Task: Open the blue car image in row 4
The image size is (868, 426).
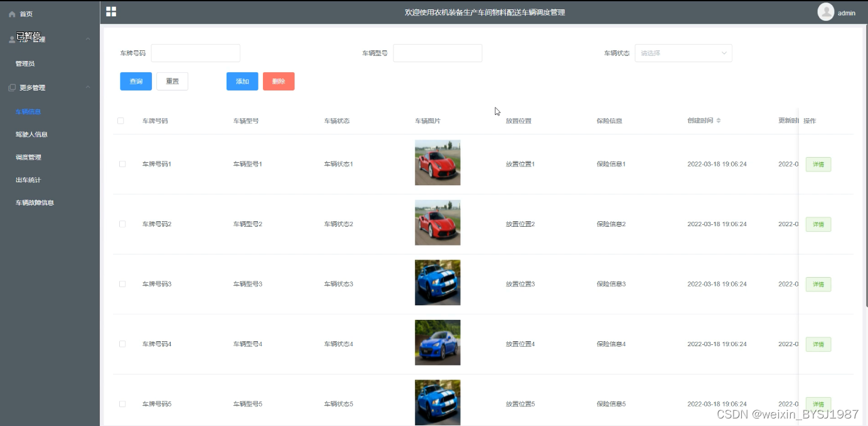Action: coord(437,342)
